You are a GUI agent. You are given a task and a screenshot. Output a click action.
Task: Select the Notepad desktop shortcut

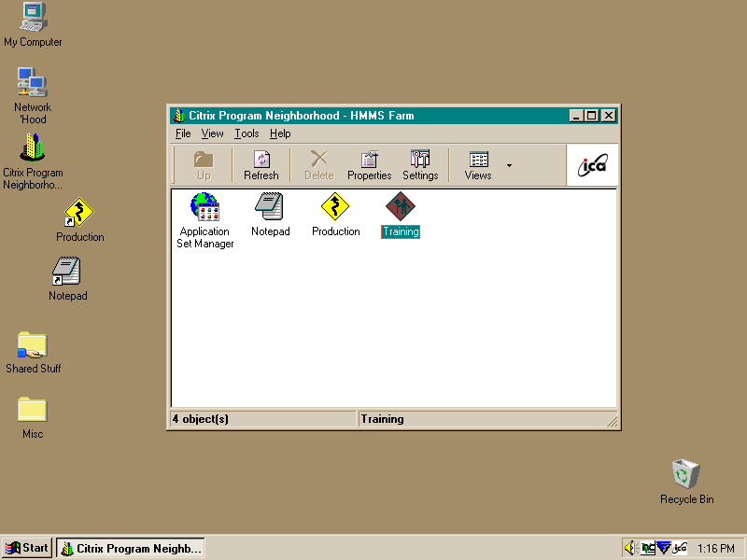point(67,279)
